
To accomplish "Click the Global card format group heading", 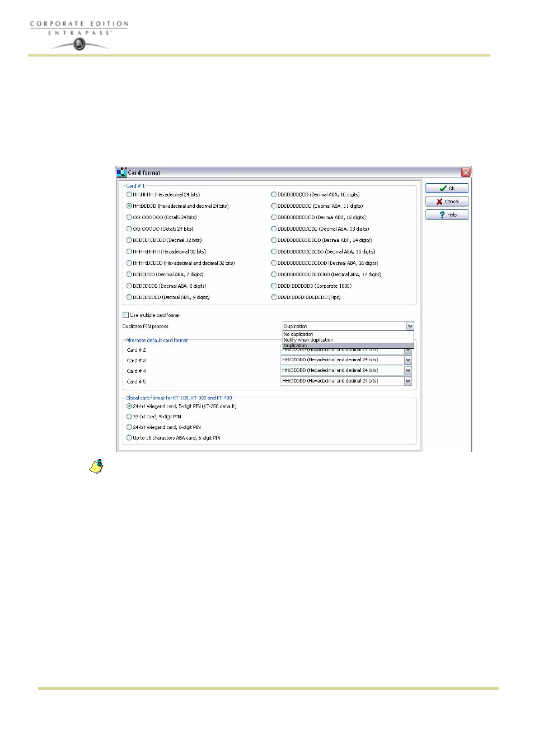I will (x=179, y=398).
